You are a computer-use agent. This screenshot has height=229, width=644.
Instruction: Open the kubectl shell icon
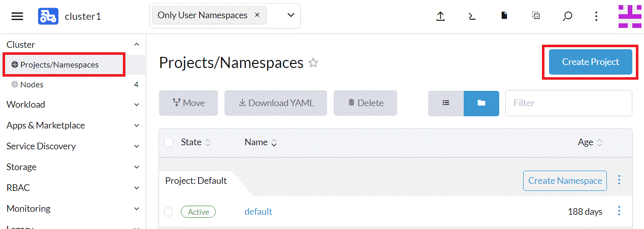click(472, 16)
